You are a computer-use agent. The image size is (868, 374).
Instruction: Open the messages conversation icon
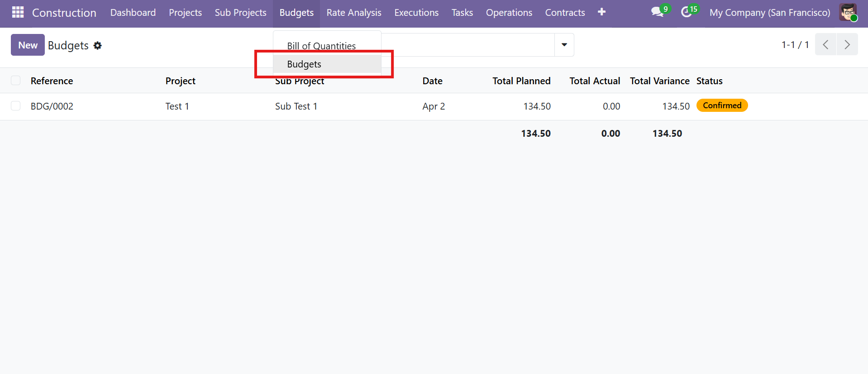coord(657,12)
